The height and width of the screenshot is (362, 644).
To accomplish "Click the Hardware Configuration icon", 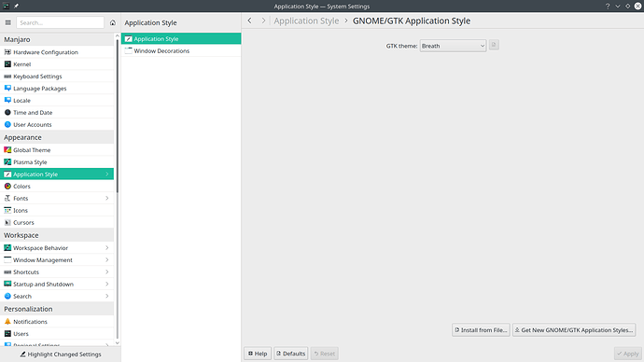I will pos(7,52).
